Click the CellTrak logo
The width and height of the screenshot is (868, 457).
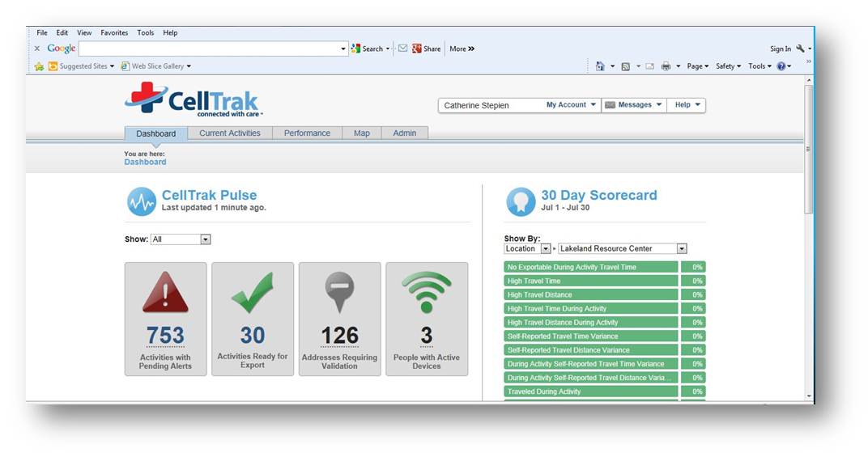coord(194,99)
